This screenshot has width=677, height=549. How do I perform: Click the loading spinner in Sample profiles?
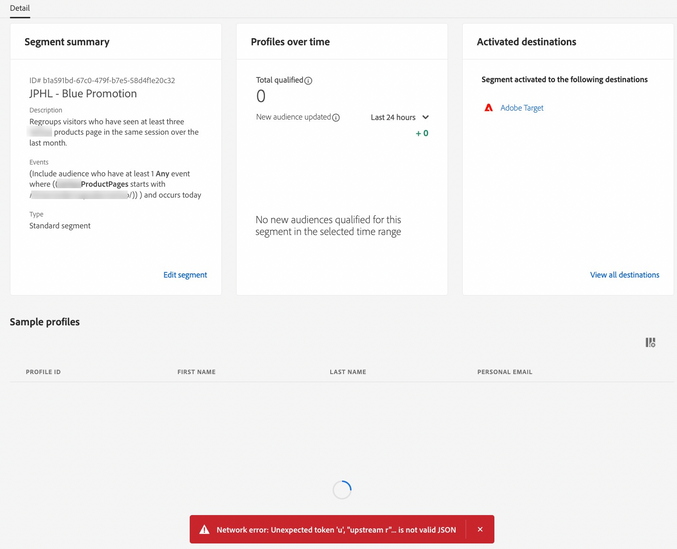click(341, 489)
